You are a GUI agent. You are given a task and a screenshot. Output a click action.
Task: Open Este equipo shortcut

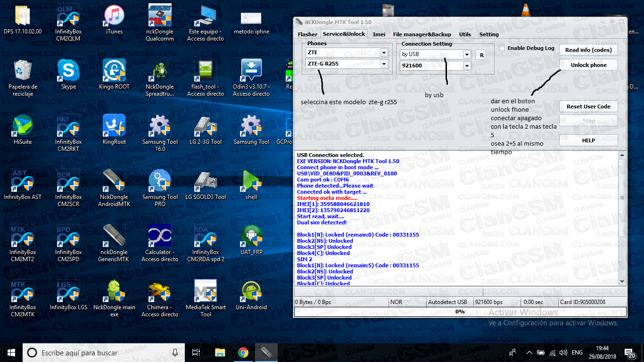pyautogui.click(x=206, y=23)
